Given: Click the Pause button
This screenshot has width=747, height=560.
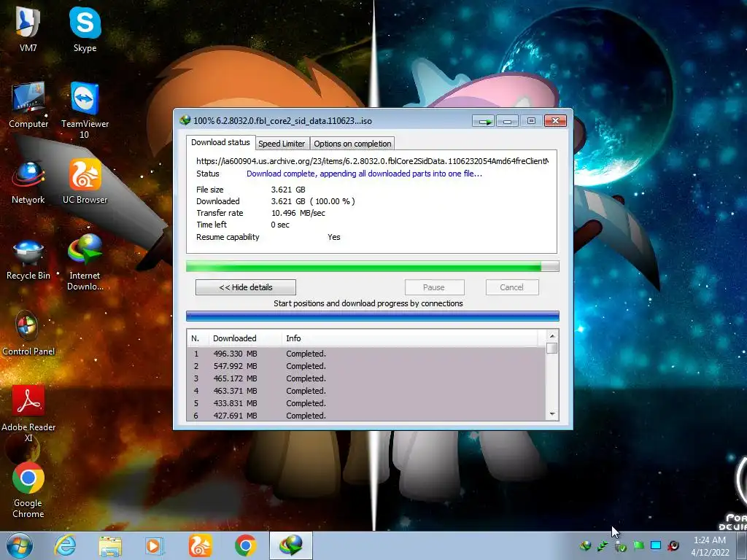Looking at the screenshot, I should [x=434, y=287].
